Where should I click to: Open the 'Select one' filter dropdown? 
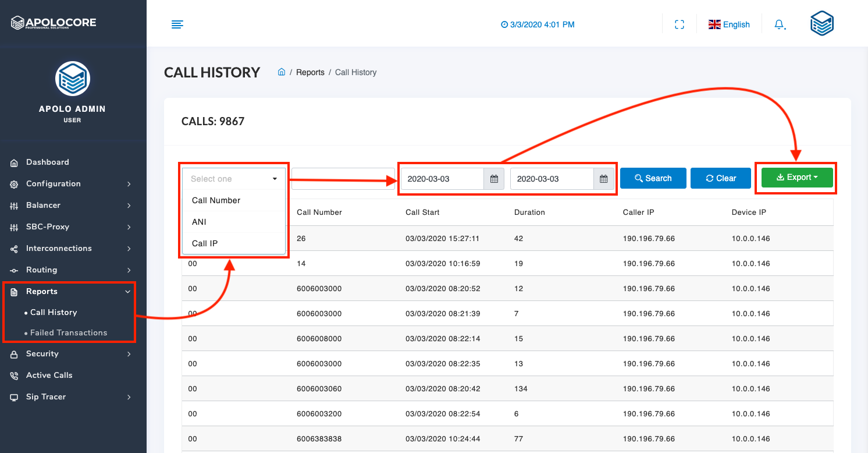[x=234, y=179]
